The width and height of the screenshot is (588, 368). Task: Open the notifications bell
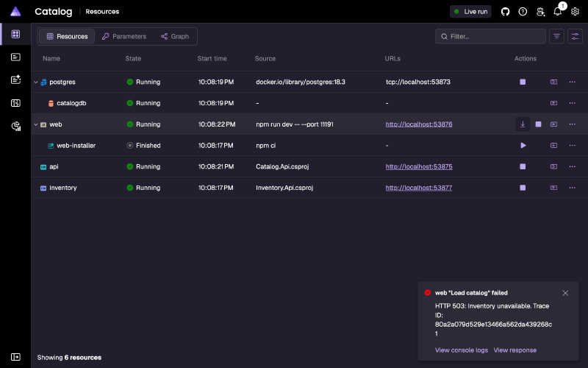(558, 12)
